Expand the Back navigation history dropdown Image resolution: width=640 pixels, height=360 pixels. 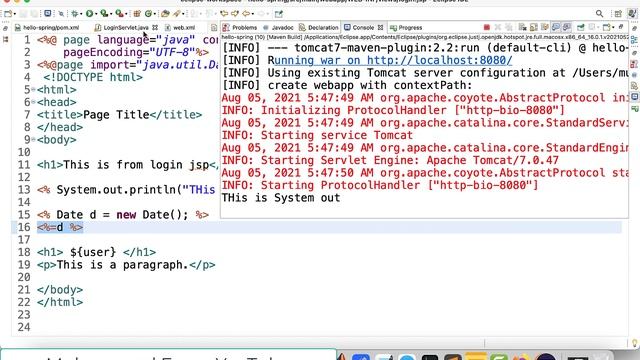[253, 14]
